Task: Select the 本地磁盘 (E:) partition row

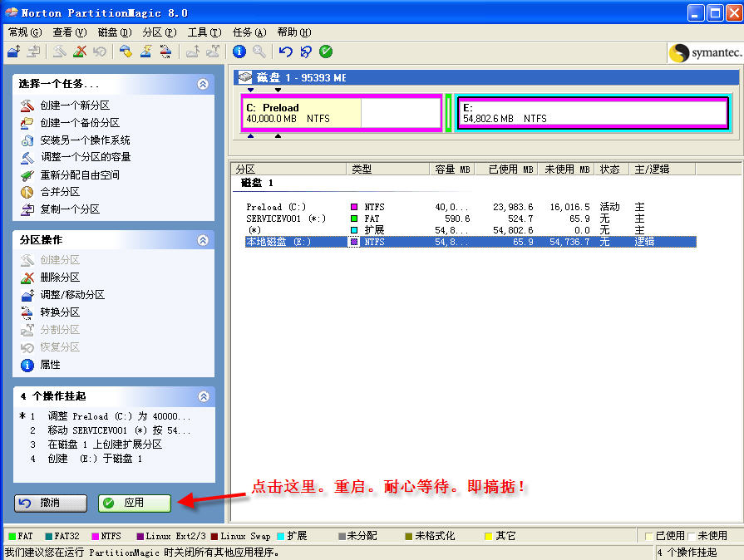Action: 470,242
